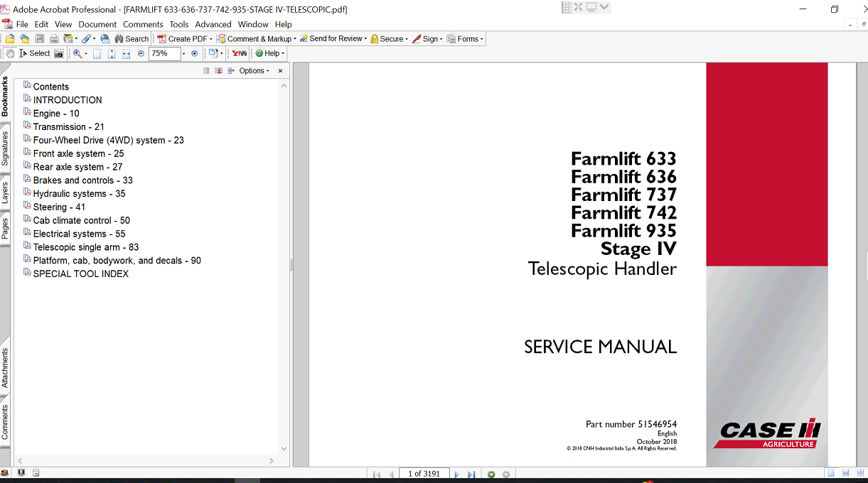This screenshot has height=483, width=868.
Task: Click the Print icon in toolbar
Action: point(54,39)
